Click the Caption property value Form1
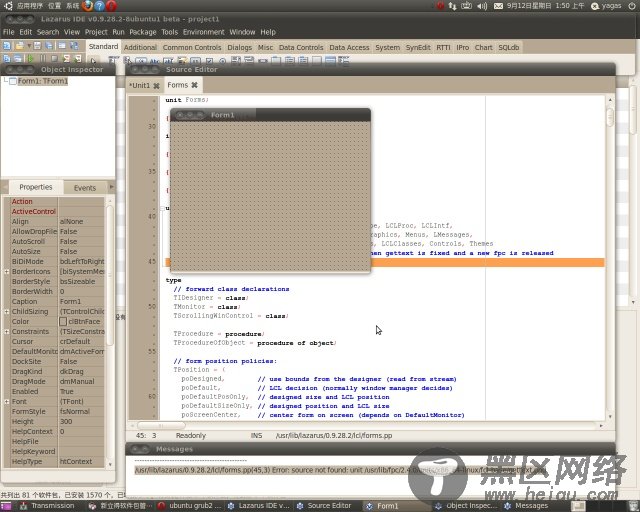 tap(82, 301)
